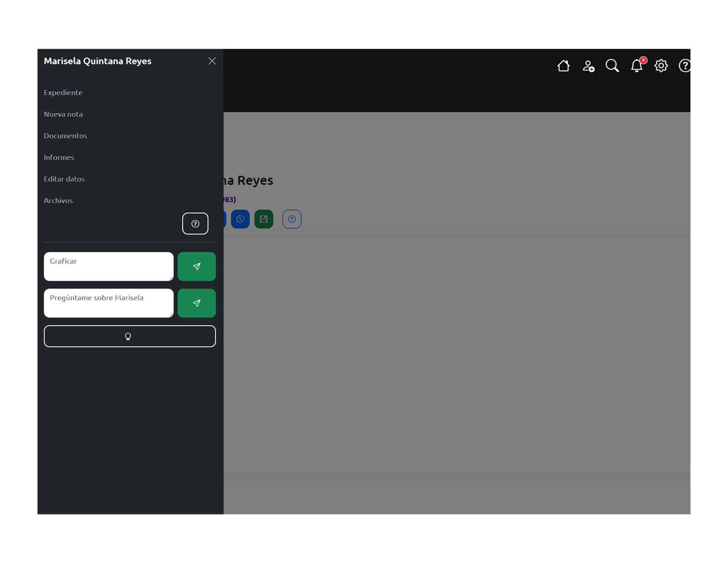
Task: Close the Marisela Quintana Reyes side panel
Action: 212,61
